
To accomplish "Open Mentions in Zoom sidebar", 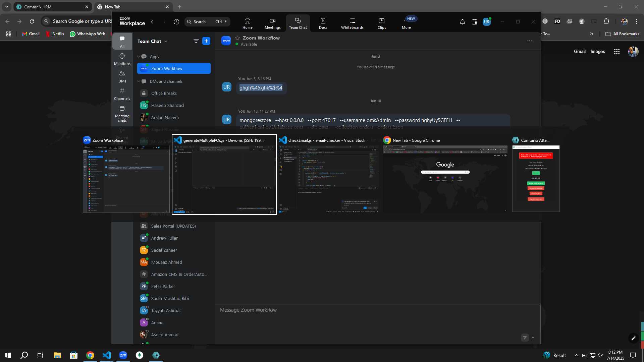I will [x=122, y=59].
